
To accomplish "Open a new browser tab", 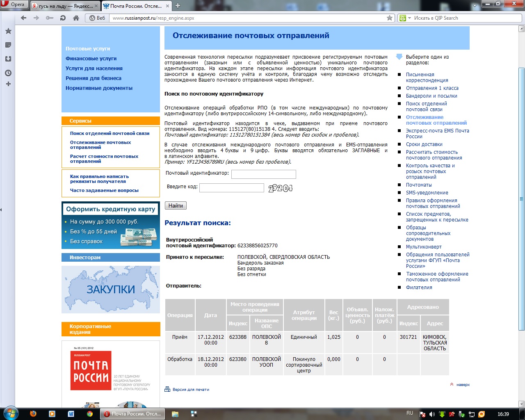I will click(178, 6).
